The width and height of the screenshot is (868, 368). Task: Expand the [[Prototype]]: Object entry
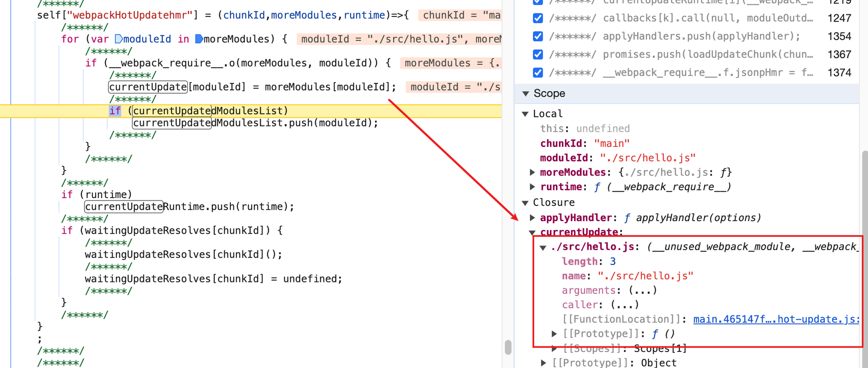543,363
